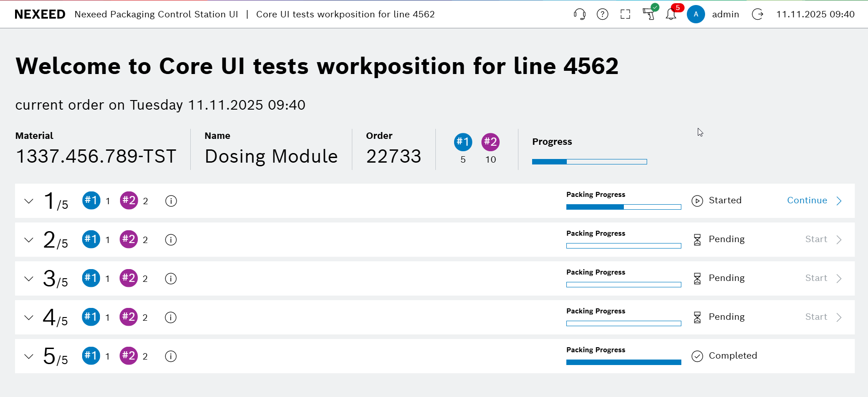Click the logout icon

758,14
